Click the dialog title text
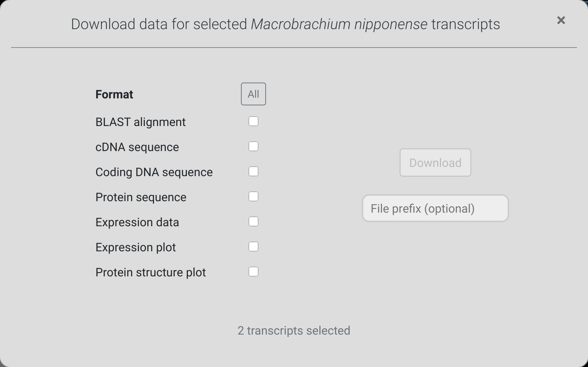Image resolution: width=588 pixels, height=367 pixels. tap(286, 24)
